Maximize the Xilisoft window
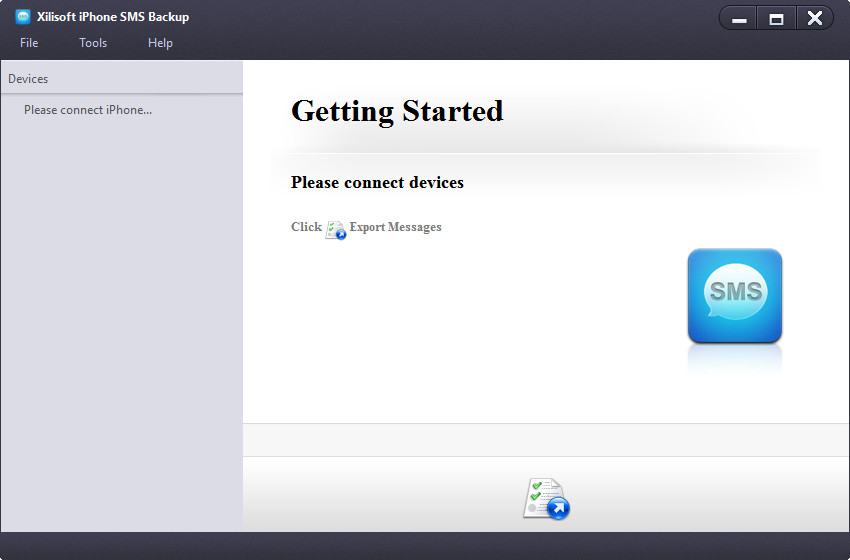850x560 pixels. (776, 19)
